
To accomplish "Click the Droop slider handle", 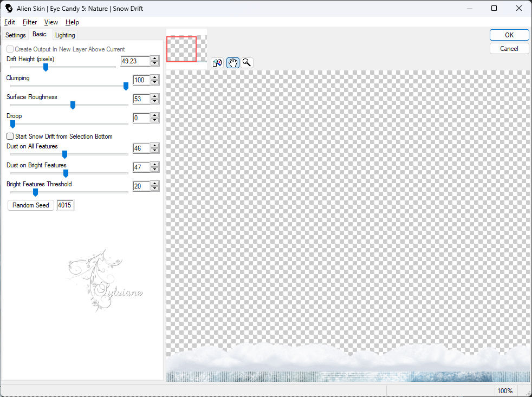I will (12, 124).
